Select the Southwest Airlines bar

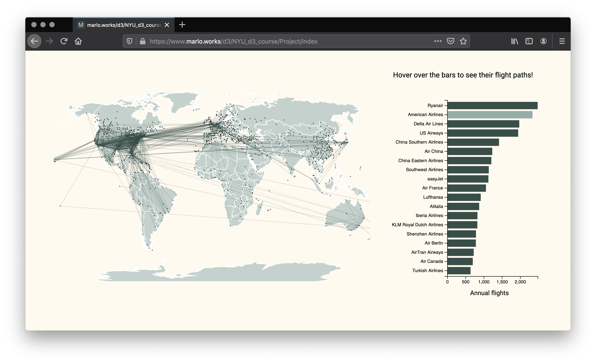(468, 170)
